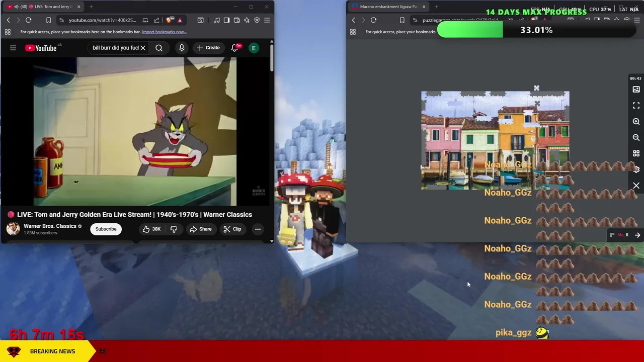Viewport: 644px width, 362px height.
Task: Open site settings icon beside youtube.com URL
Action: click(x=61, y=20)
